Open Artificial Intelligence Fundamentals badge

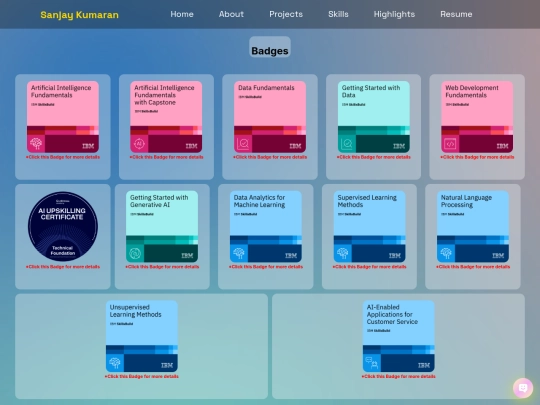pyautogui.click(x=63, y=117)
